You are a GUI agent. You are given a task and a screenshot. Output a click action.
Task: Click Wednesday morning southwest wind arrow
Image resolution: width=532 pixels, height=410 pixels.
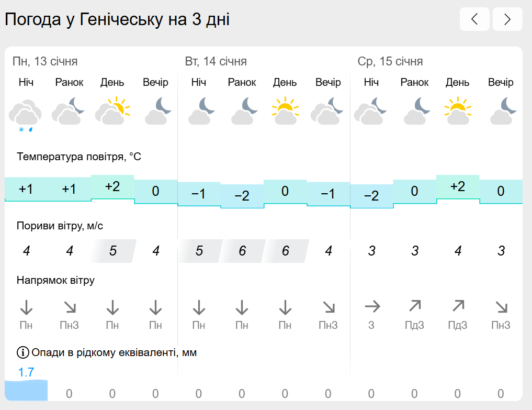click(415, 306)
